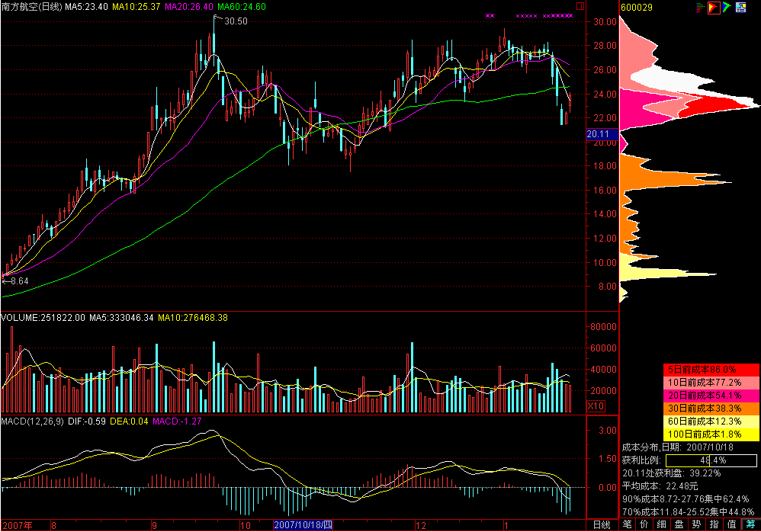Image resolution: width=761 pixels, height=532 pixels.
Task: Click the 60日前成本12.3% light yellow legend
Action: click(711, 421)
